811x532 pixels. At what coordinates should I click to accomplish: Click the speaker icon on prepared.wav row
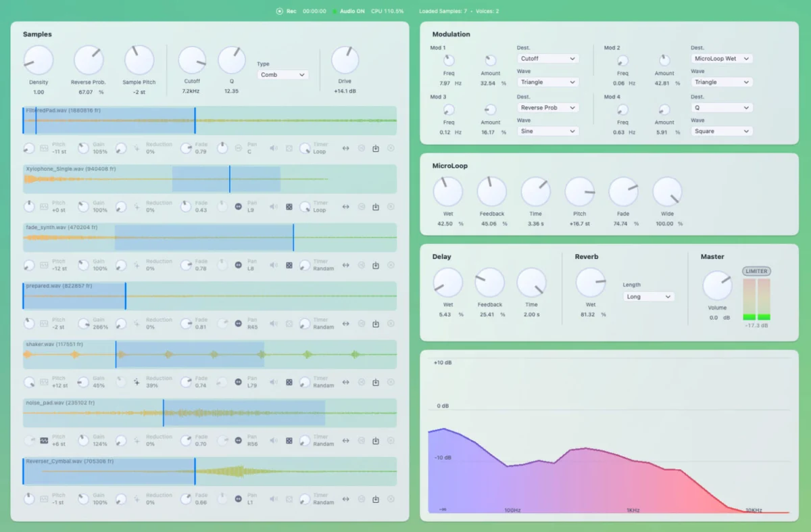click(x=274, y=324)
